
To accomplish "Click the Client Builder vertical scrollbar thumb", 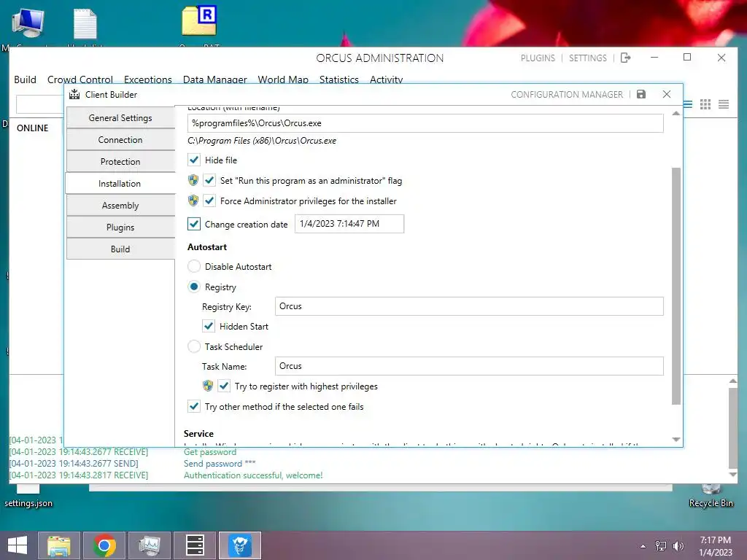I will pos(676,286).
